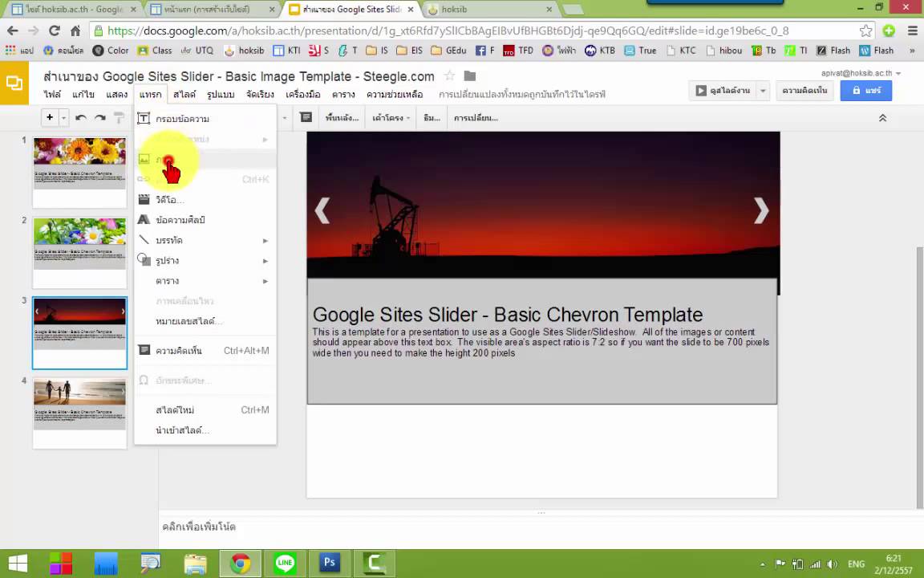Open the Google Slides home icon
This screenshot has height=578, width=924.
(14, 83)
